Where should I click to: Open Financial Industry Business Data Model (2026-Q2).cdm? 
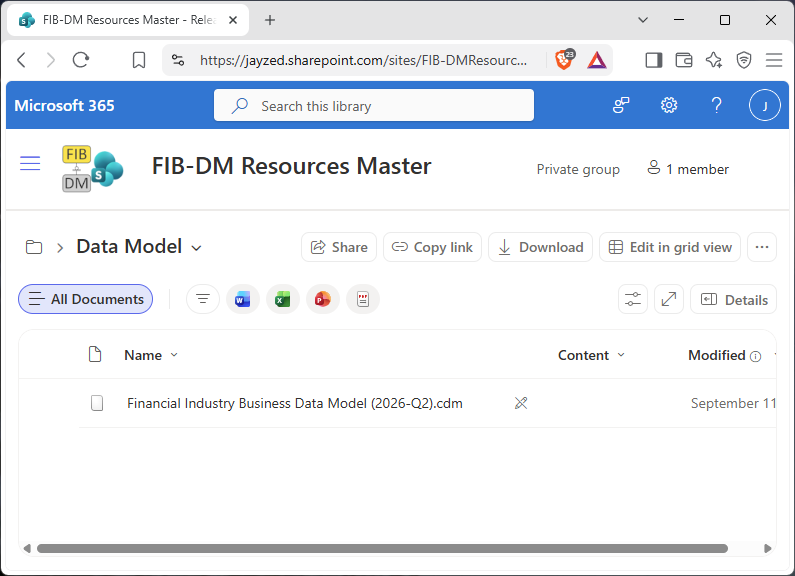[295, 403]
